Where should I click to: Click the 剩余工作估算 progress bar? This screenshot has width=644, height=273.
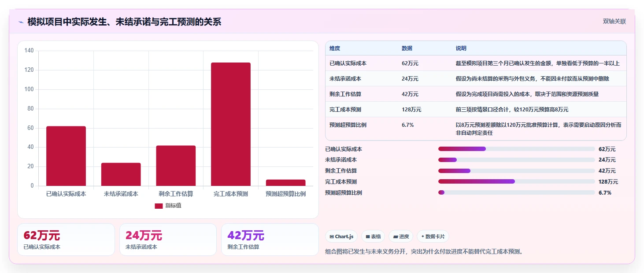[517, 171]
